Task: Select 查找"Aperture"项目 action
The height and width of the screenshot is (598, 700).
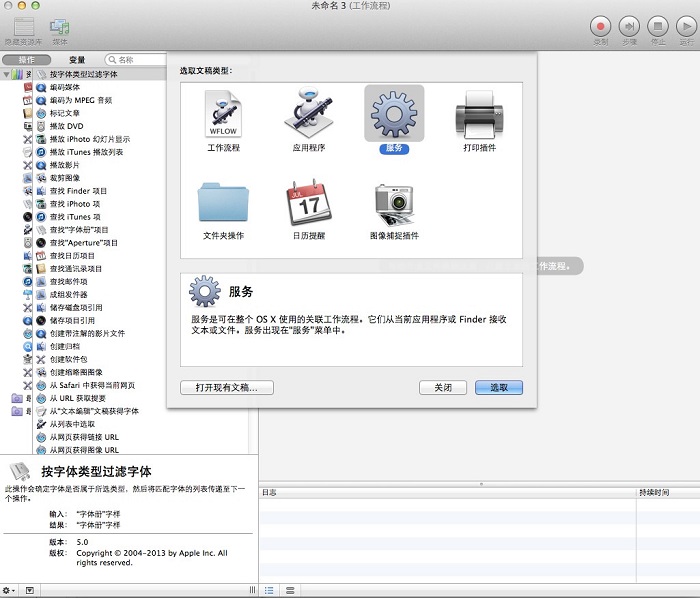Action: click(100, 243)
